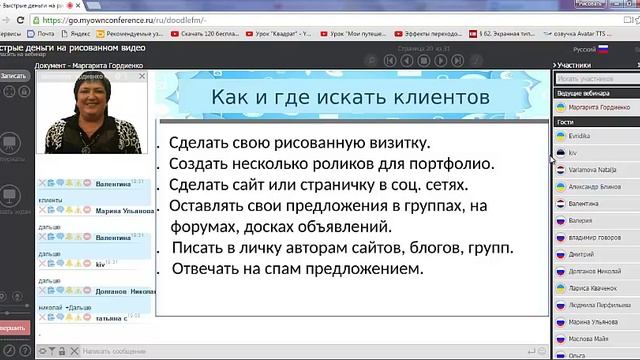Delete kiv's chat message
The width and height of the screenshot is (640, 360).
(x=42, y=263)
